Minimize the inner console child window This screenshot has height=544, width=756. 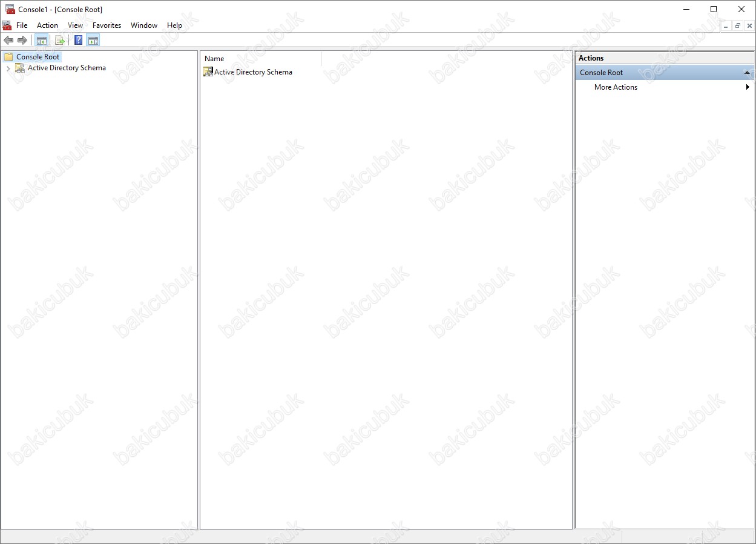click(726, 25)
